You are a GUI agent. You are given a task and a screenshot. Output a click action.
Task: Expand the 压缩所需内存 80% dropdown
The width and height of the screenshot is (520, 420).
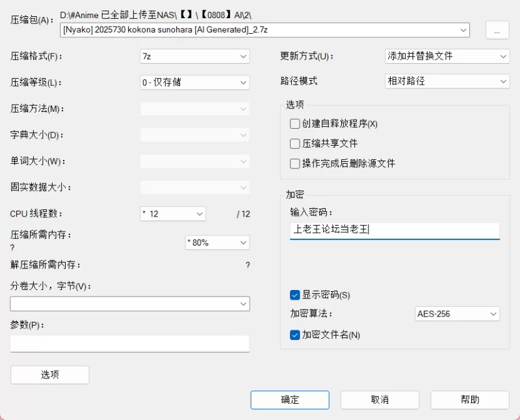(x=217, y=243)
